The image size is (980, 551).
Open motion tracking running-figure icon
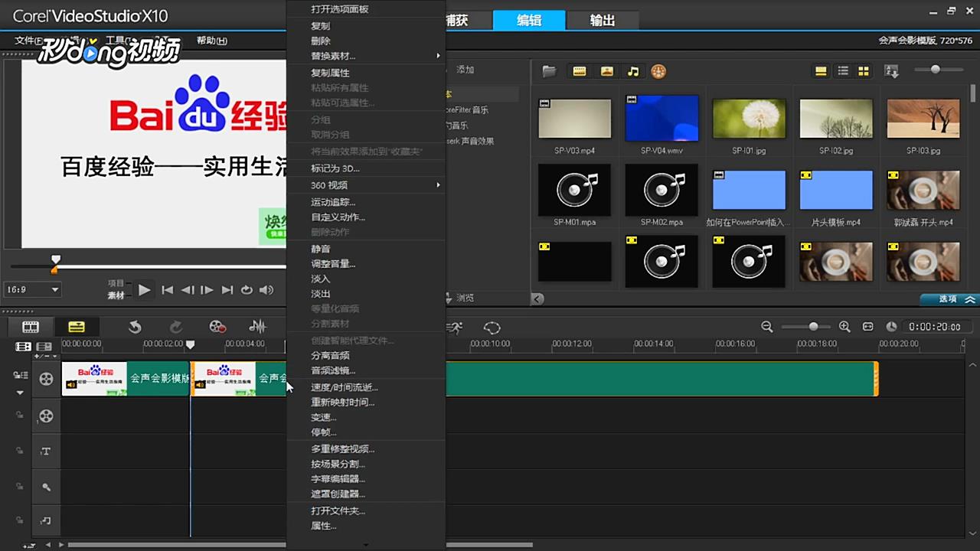pos(456,328)
